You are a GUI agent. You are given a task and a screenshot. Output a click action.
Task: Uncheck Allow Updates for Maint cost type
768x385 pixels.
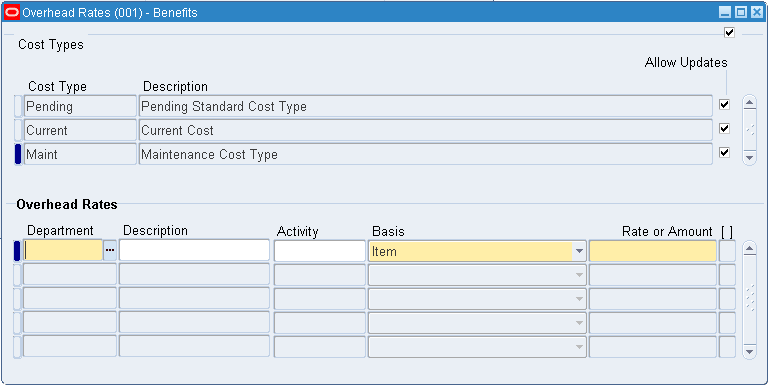724,152
